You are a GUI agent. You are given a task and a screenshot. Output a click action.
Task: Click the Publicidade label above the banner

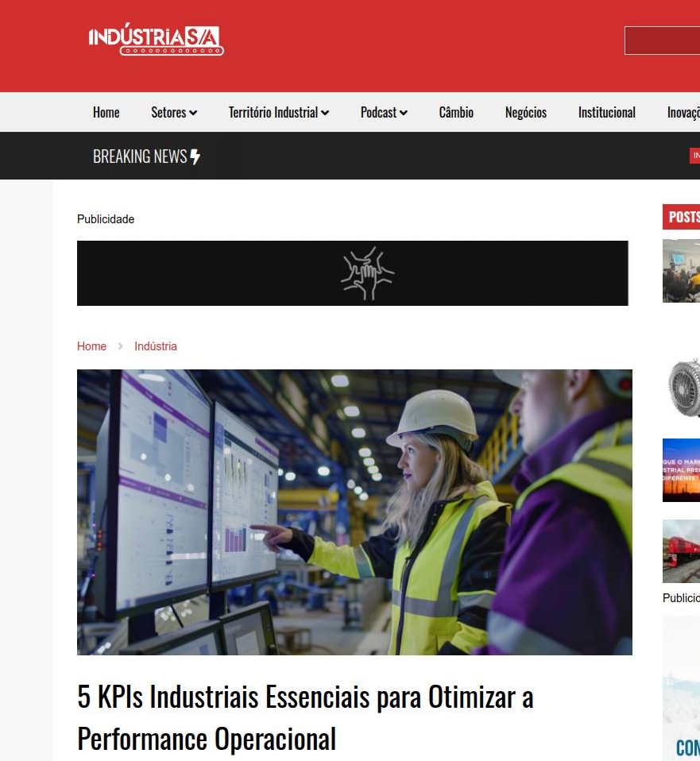106,219
